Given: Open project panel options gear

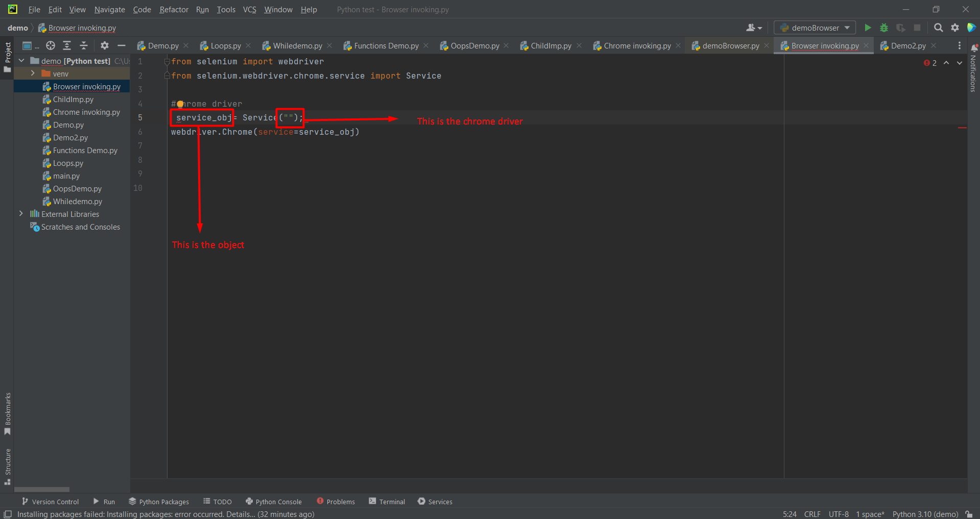Looking at the screenshot, I should point(105,45).
